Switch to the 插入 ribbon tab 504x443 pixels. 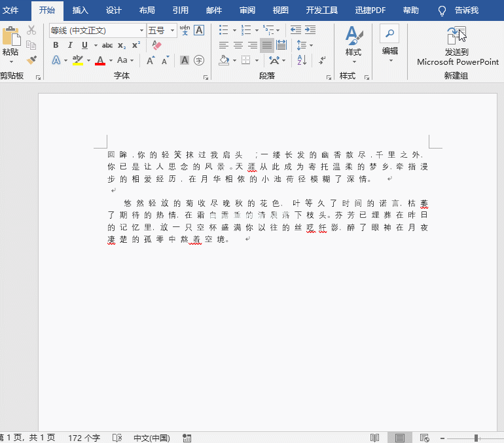[x=81, y=10]
